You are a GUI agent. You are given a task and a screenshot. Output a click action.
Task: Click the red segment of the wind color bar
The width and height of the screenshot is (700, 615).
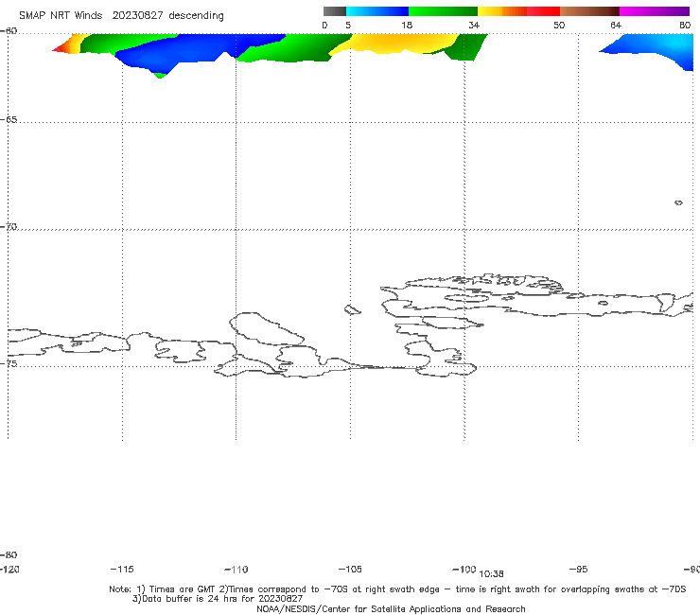pyautogui.click(x=543, y=11)
